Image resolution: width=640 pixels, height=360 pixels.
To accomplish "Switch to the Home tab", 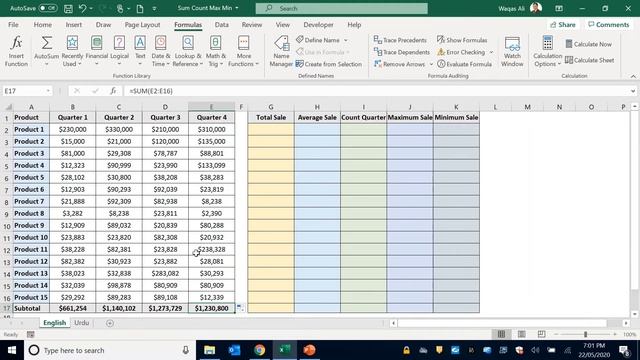I will pyautogui.click(x=42, y=25).
